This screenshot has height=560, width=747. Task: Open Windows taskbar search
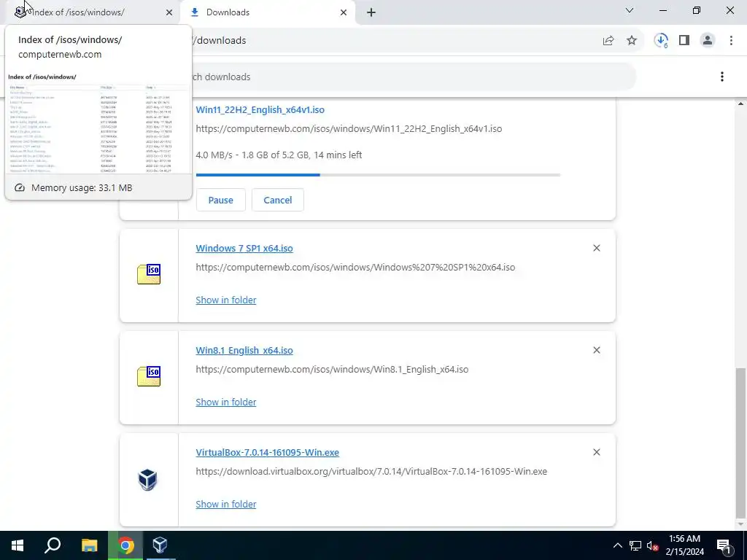(53, 545)
